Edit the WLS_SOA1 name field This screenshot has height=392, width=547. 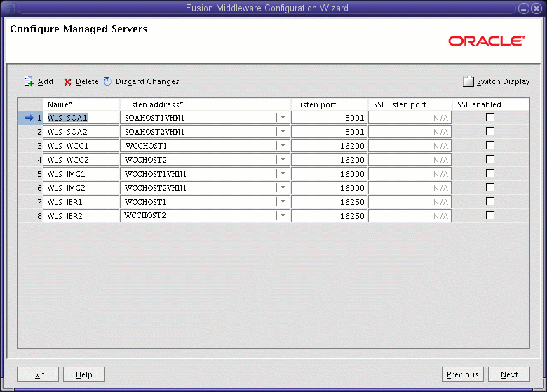click(81, 118)
